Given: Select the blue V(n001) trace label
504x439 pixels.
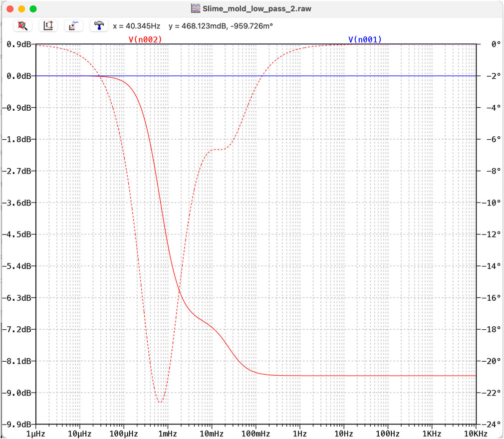Looking at the screenshot, I should coord(365,39).
